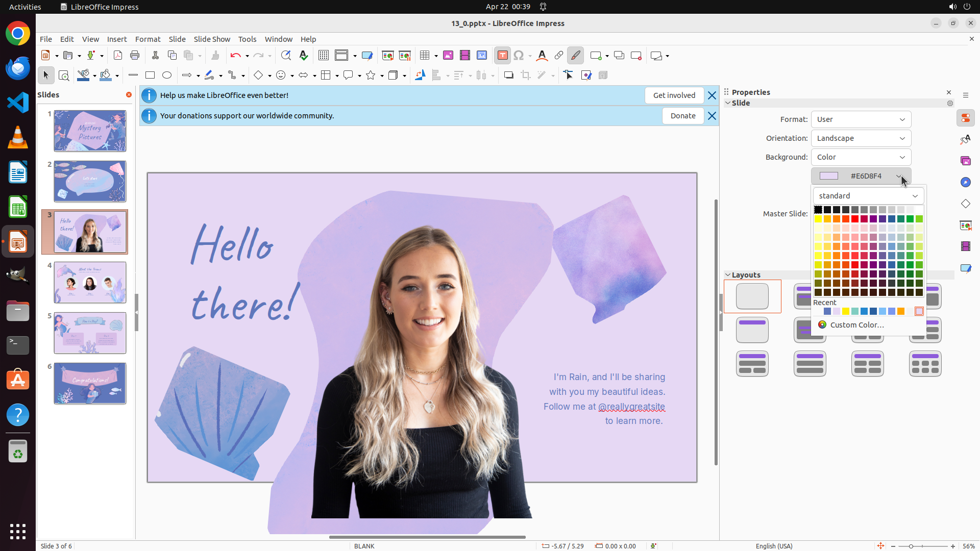Select the Ellipse drawing tool
Image resolution: width=980 pixels, height=551 pixels.
coord(167,76)
